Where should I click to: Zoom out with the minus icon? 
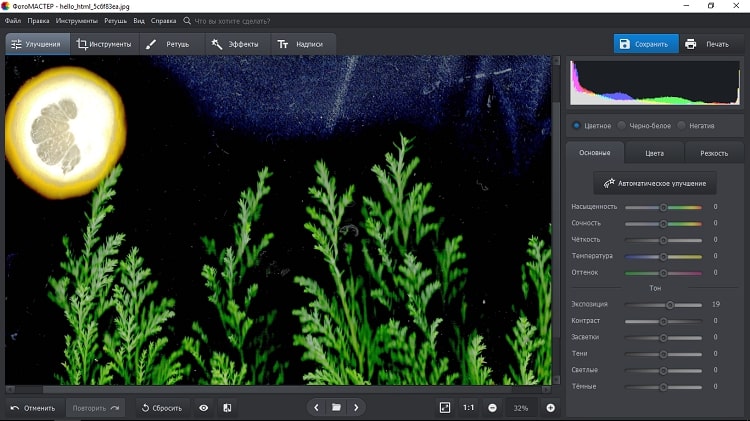492,408
